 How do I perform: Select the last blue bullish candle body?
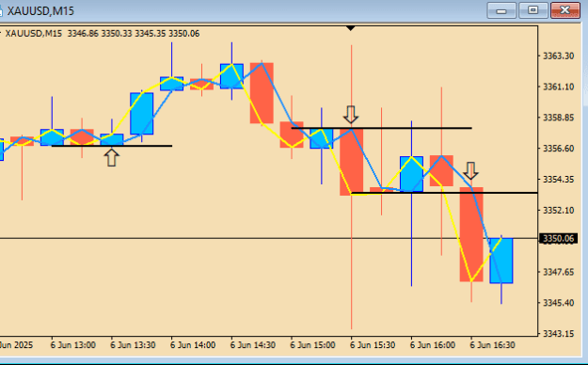(x=501, y=261)
